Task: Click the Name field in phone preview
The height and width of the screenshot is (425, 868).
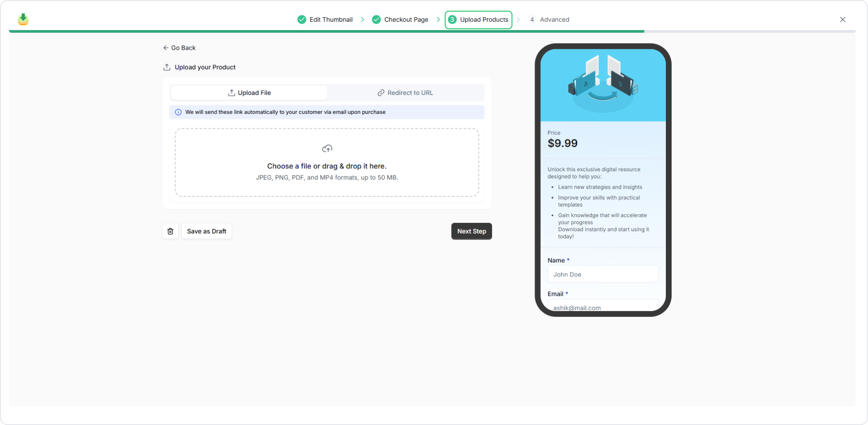Action: (602, 274)
